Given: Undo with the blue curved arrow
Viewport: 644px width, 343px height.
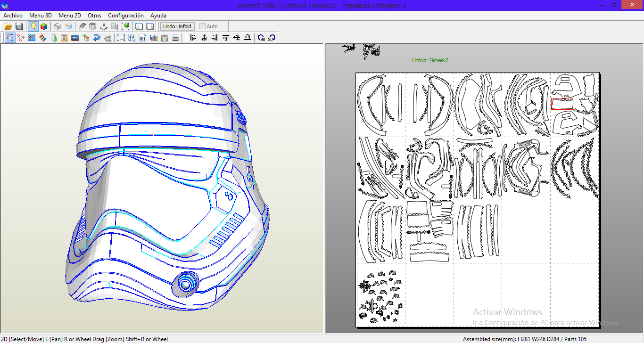Looking at the screenshot, I should point(97,38).
